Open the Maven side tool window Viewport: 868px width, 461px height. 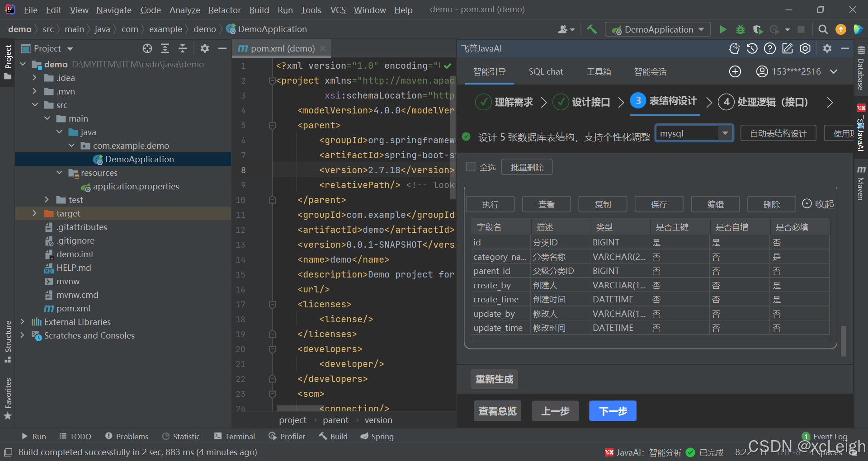[861, 183]
